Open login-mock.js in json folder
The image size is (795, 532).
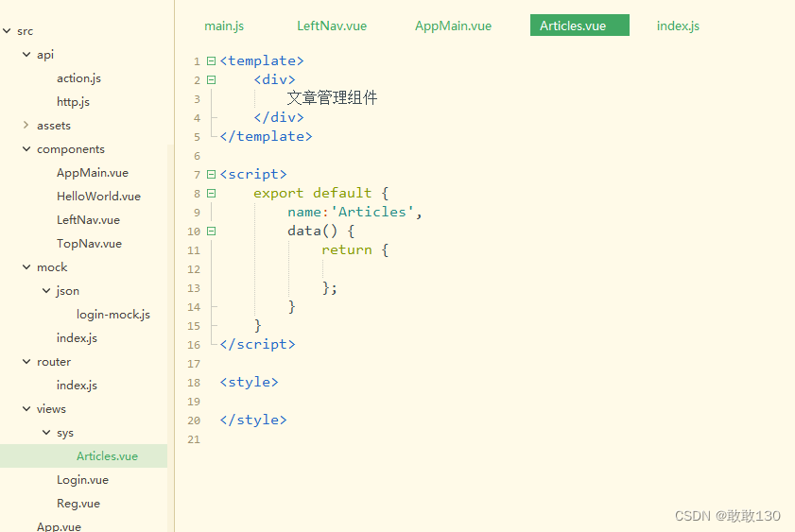(x=113, y=315)
